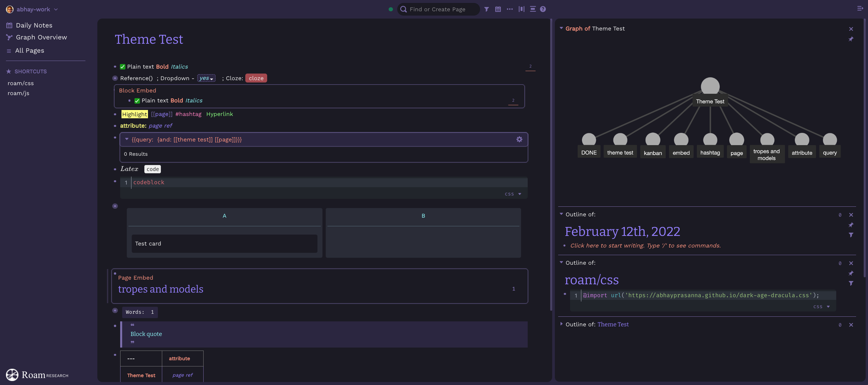868x385 pixels.
Task: Open the green Hyperlink text
Action: click(219, 114)
